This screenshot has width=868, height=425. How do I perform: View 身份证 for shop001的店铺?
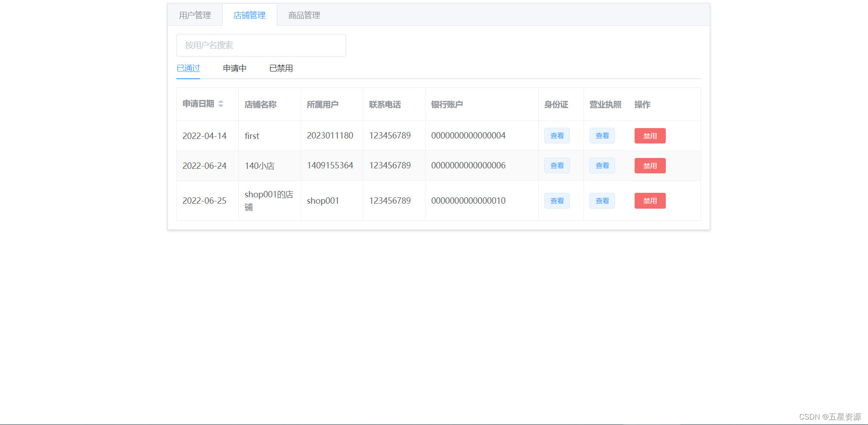point(557,201)
